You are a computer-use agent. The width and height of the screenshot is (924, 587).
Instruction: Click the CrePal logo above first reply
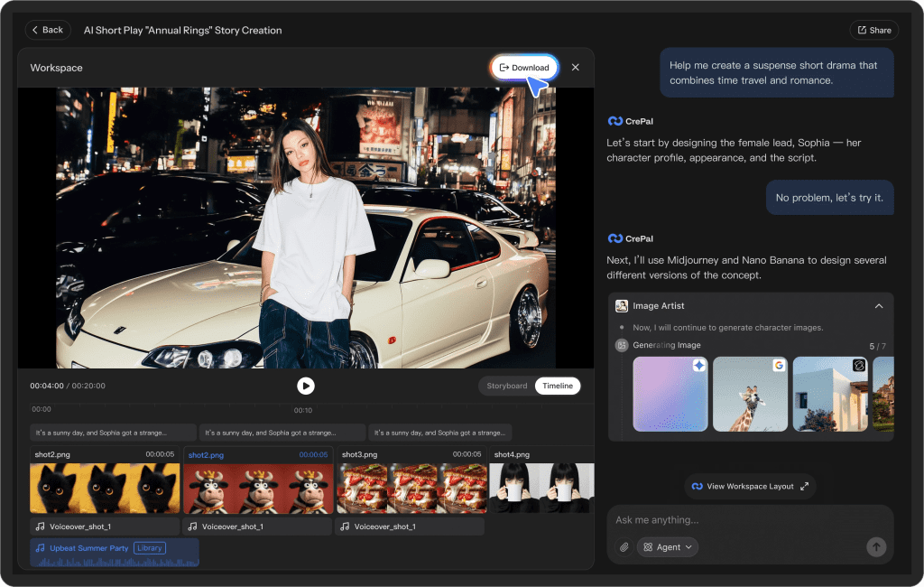click(x=615, y=120)
